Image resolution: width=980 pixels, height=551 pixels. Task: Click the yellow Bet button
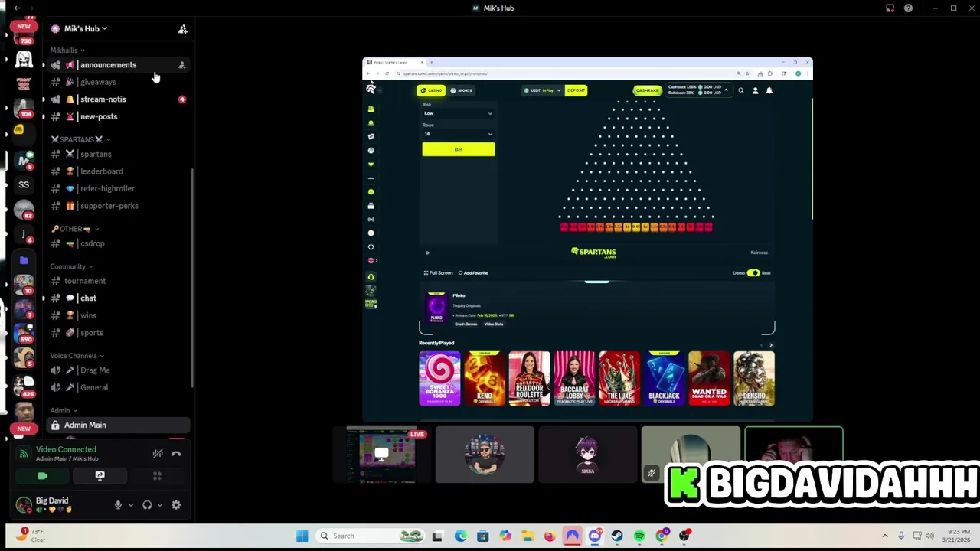tap(458, 149)
